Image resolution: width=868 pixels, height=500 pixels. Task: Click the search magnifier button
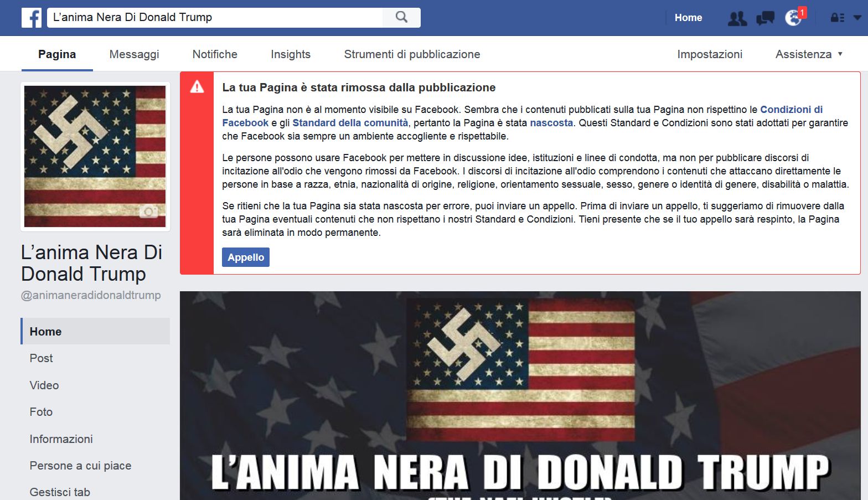tap(401, 17)
